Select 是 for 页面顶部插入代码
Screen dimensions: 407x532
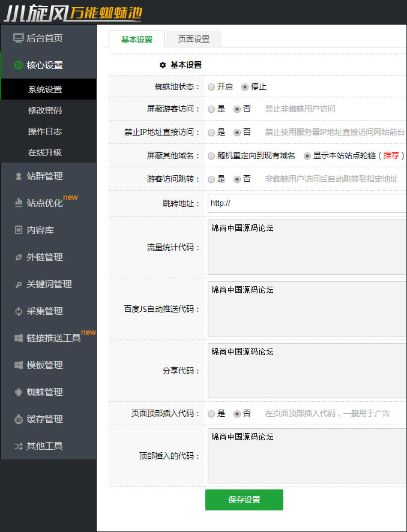(x=211, y=414)
